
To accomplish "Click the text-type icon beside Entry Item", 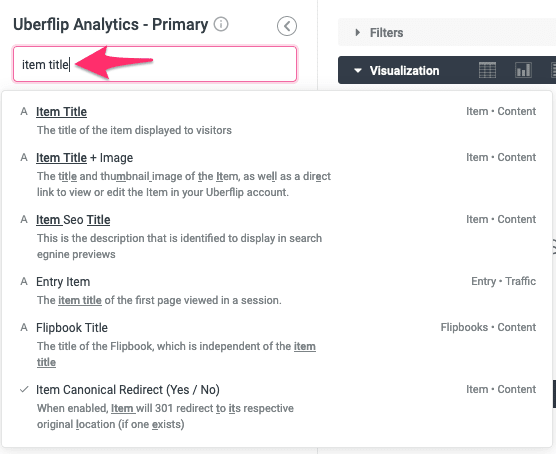I will [x=24, y=282].
